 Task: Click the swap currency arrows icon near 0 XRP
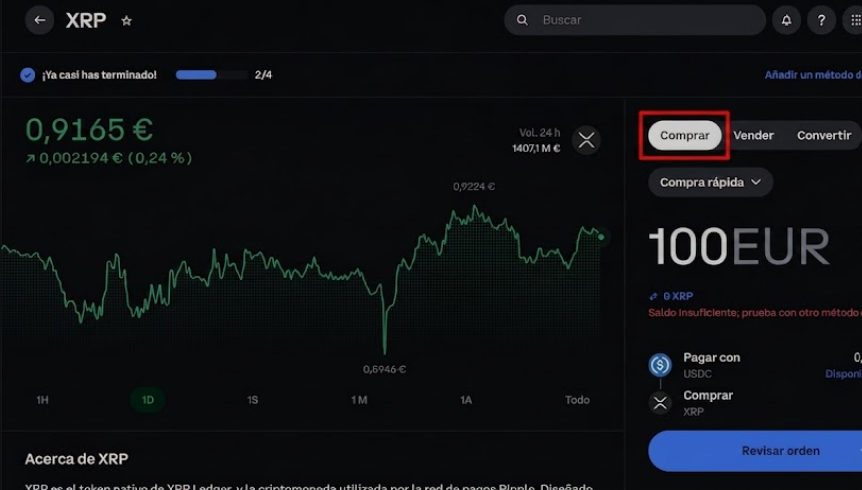653,296
